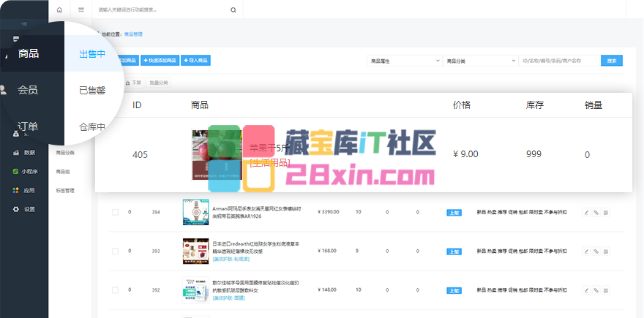Select 标签管理 in the sub-menu
This screenshot has height=318, width=644.
click(x=65, y=190)
